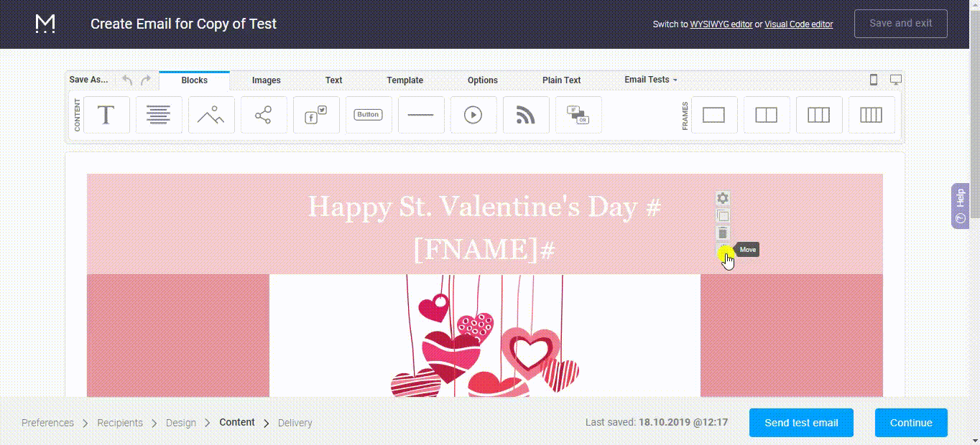Click the Save As... button
980x445 pixels.
tap(89, 80)
